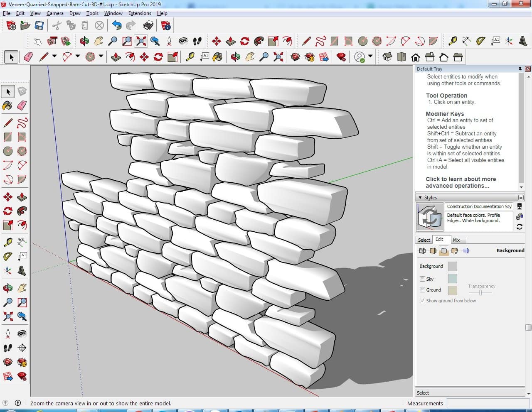The width and height of the screenshot is (532, 412).
Task: Click the Save file icon
Action: 39,26
